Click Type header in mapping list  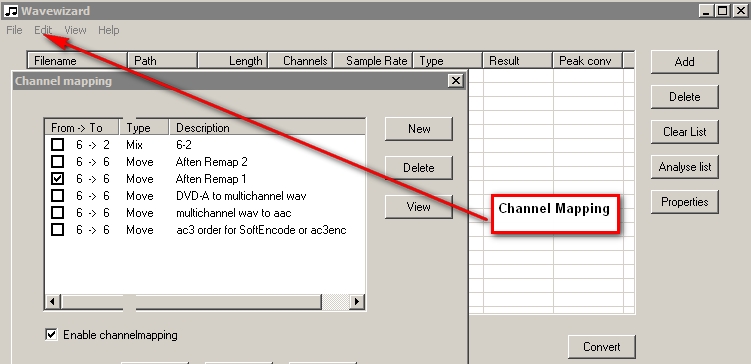coord(144,127)
